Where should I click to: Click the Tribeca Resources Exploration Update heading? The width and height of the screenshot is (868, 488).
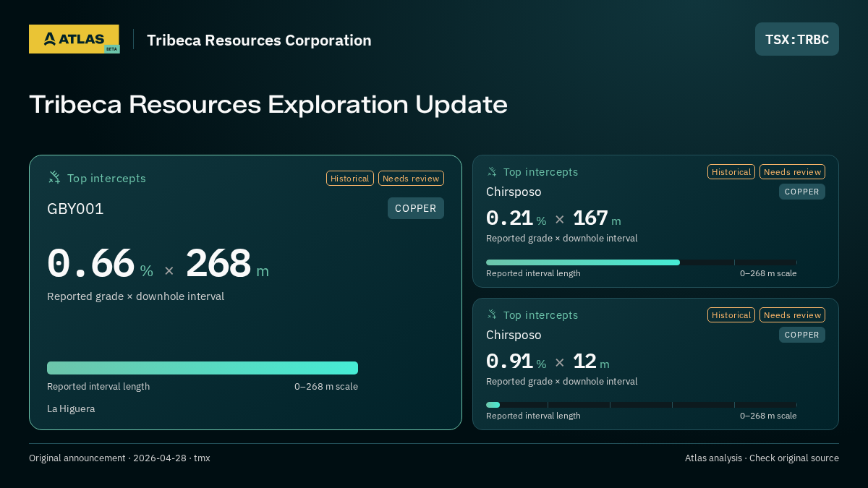[x=268, y=105]
